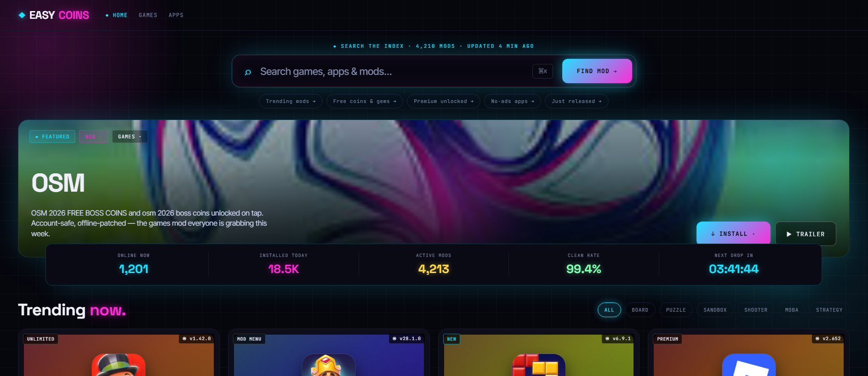The image size is (868, 376).
Task: Click the v1.42.0 version badge
Action: click(196, 339)
